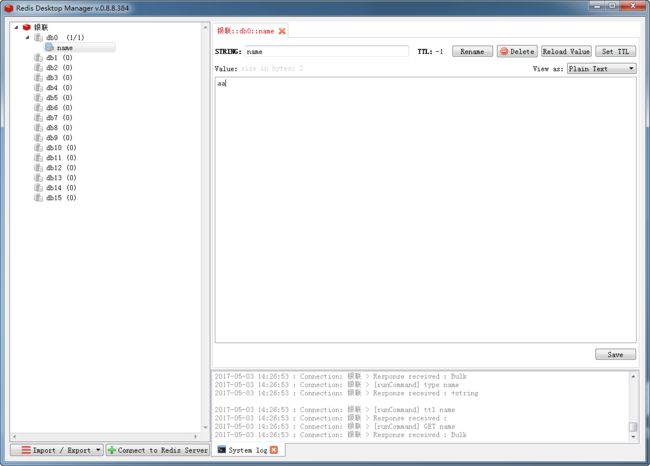Click the db8 database icon

click(38, 128)
